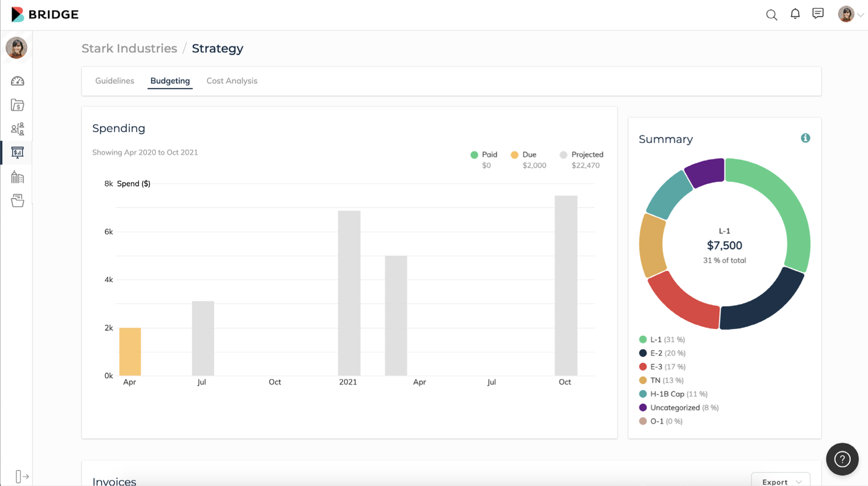Click the yellow April bar in Spending chart
Screen dimensions: 868x486
tap(130, 351)
